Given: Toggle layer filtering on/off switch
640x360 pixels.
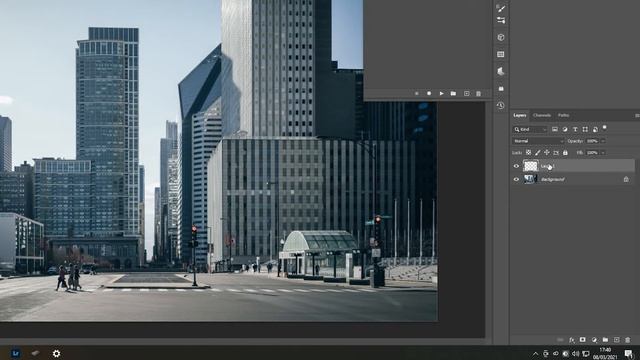Looking at the screenshot, I should click(x=605, y=128).
